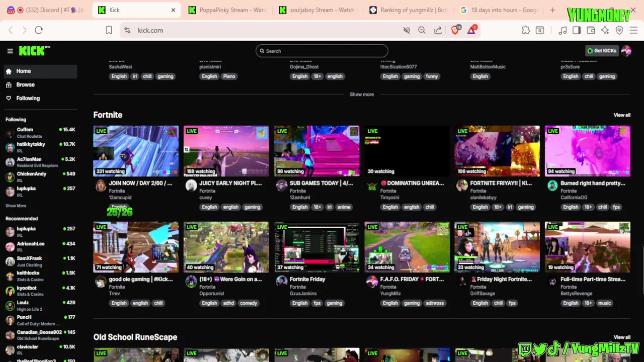This screenshot has height=362, width=644.
Task: Click the Kick search field
Action: tap(322, 51)
